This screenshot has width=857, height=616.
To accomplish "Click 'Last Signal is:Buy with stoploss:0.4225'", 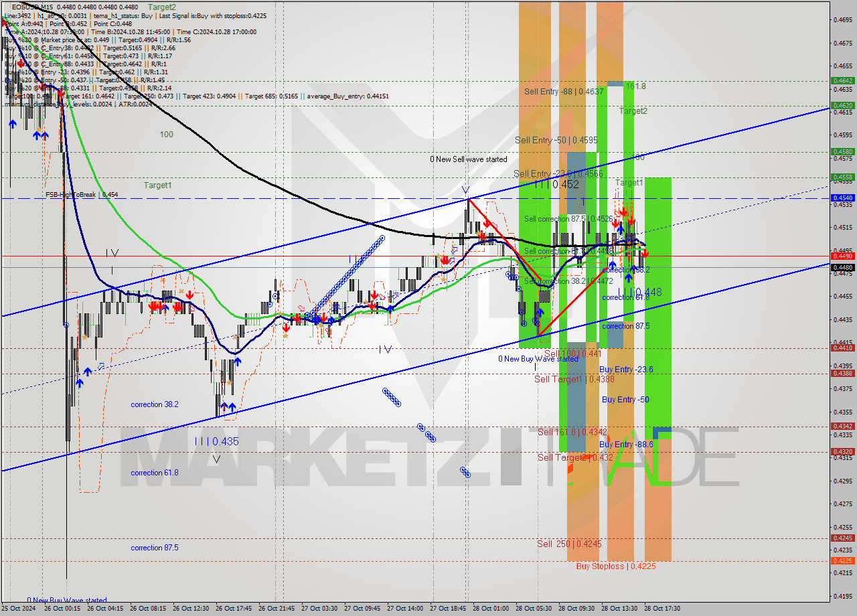I will click(213, 15).
